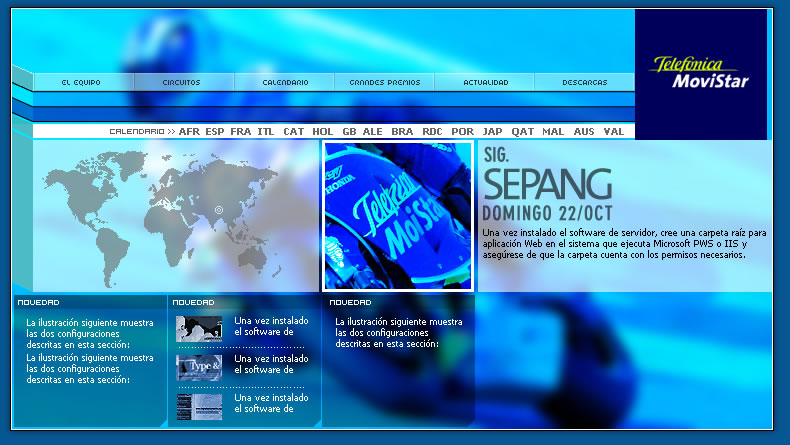Click the SIG. label above SEPANG
The width and height of the screenshot is (790, 445).
click(x=496, y=155)
